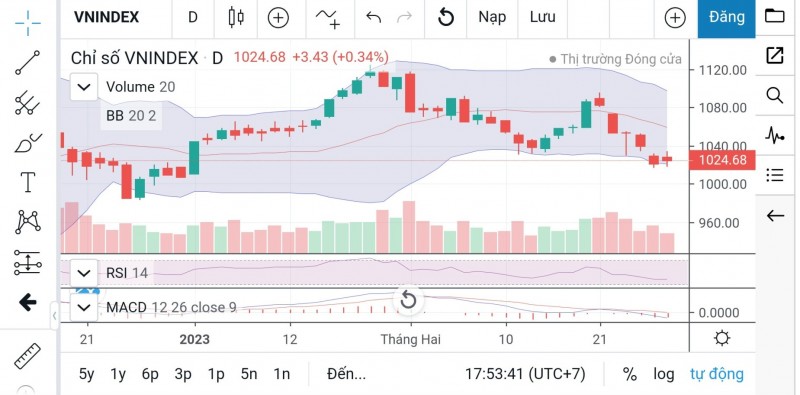Click the Nạp load chart button
Viewport: 800px width, 395px height.
492,17
